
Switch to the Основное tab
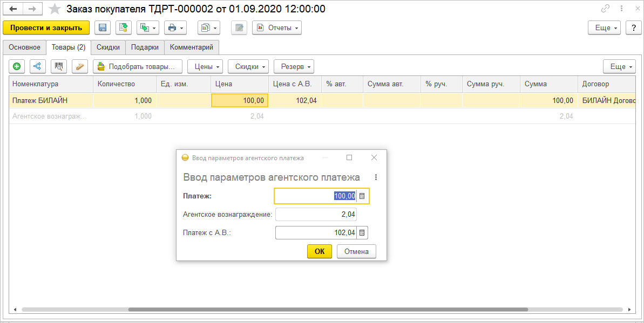point(25,47)
